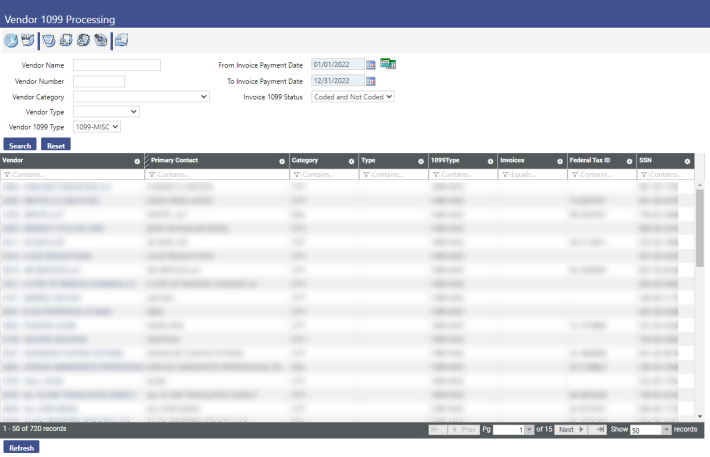710x457 pixels.
Task: Expand the Invoice 1099 Status dropdown
Action: click(x=389, y=97)
